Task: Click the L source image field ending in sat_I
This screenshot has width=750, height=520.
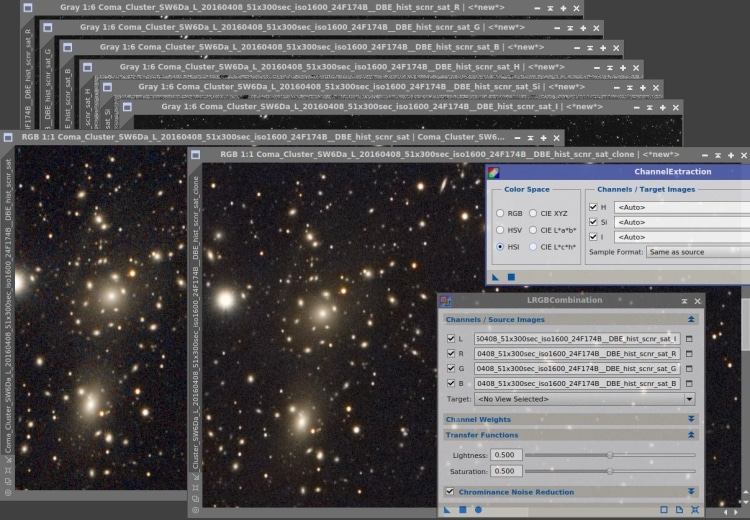Action: point(577,339)
